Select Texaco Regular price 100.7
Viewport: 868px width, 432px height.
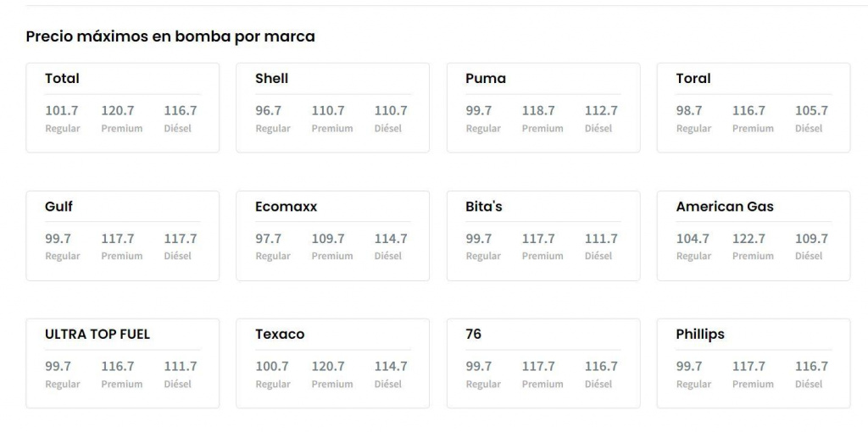click(x=272, y=367)
